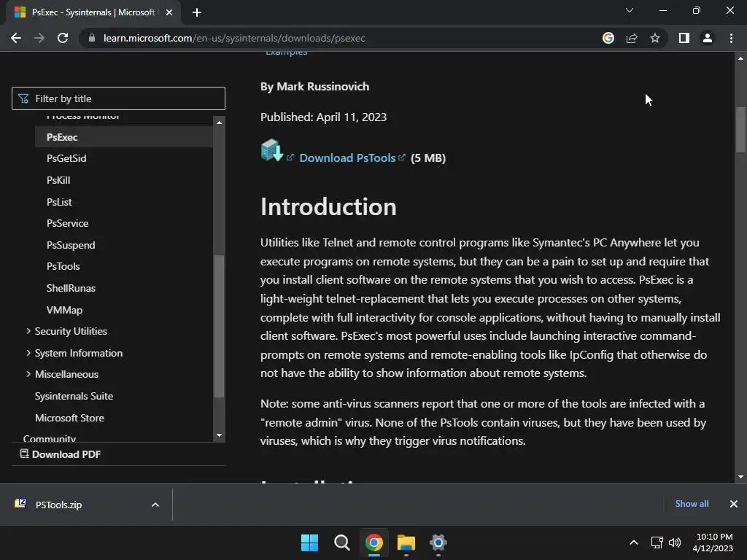Show hidden system tray icons

point(634,542)
